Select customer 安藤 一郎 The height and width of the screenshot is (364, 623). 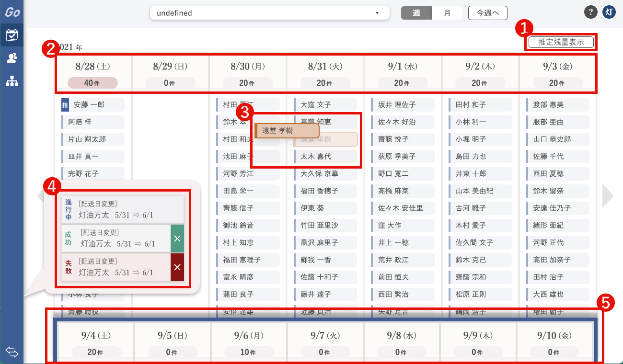point(93,105)
